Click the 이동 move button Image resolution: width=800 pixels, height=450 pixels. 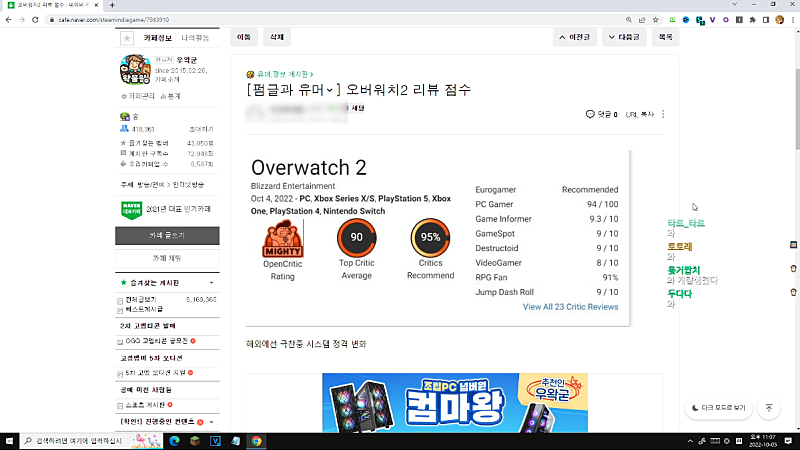244,37
